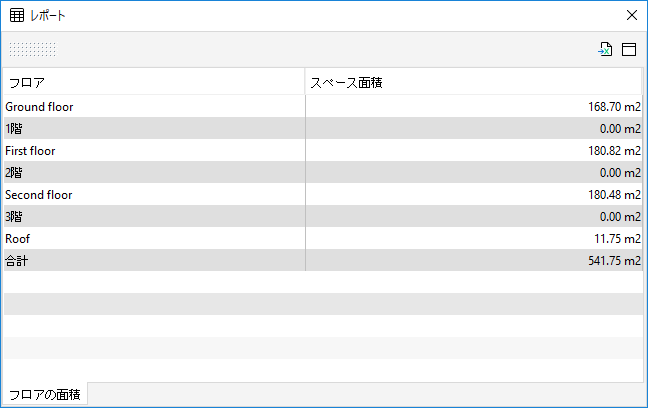
Task: Sort by the フロア column header
Action: click(154, 82)
